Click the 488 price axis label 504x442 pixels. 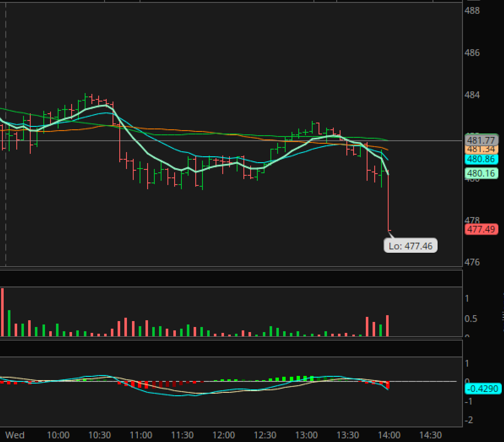[x=472, y=11]
